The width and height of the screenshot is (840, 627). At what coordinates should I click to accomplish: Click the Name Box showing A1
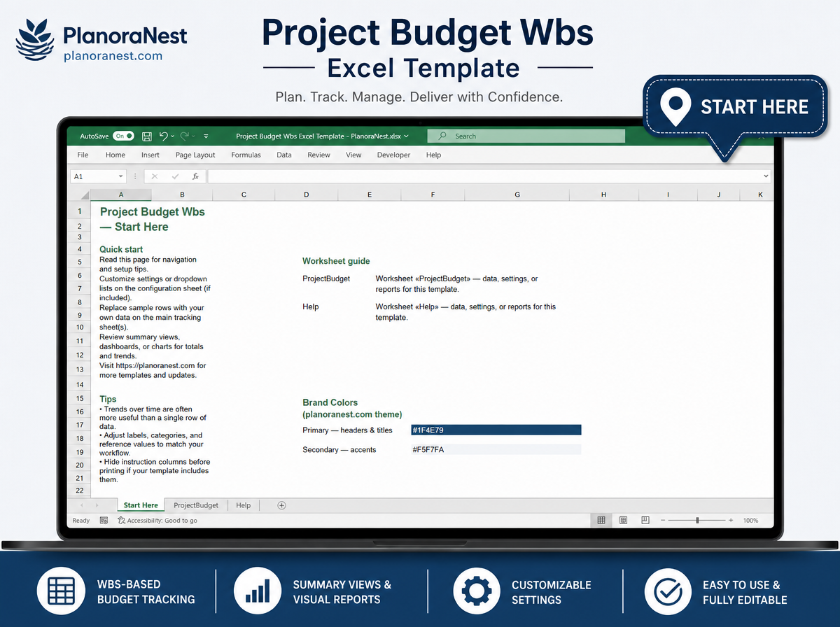(x=94, y=177)
